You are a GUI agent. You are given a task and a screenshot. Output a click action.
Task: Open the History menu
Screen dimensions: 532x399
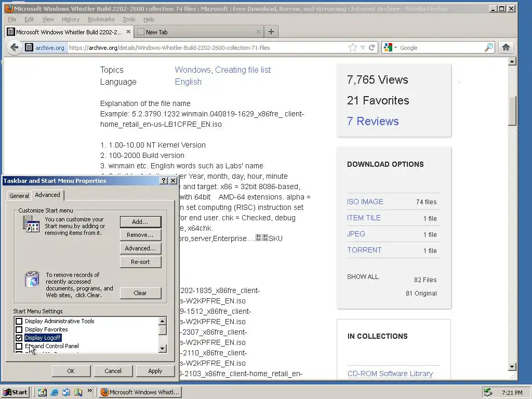71,19
